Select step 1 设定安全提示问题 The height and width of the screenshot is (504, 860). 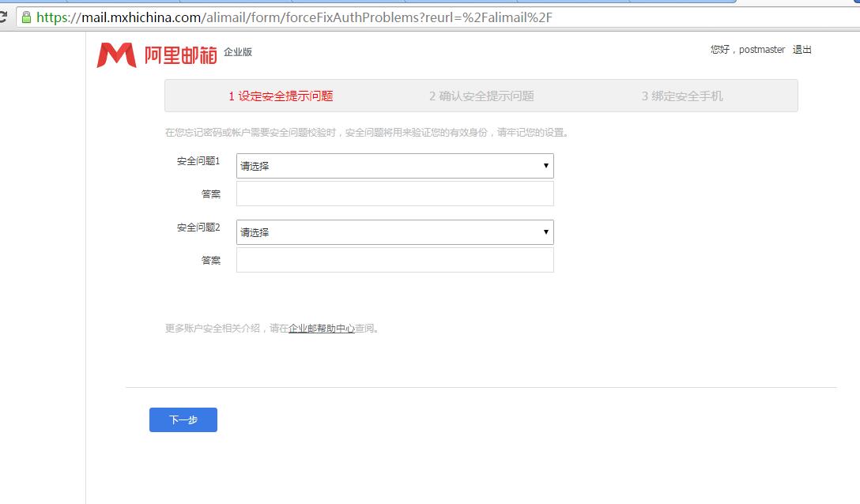coord(281,96)
